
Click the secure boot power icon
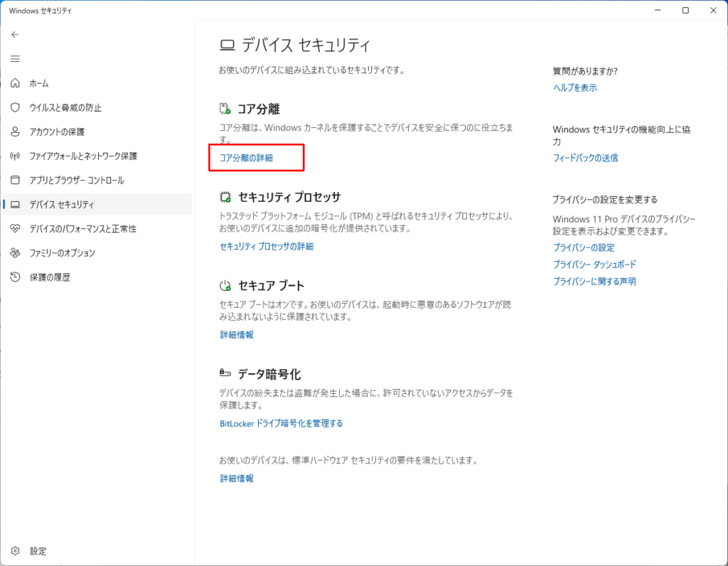225,286
